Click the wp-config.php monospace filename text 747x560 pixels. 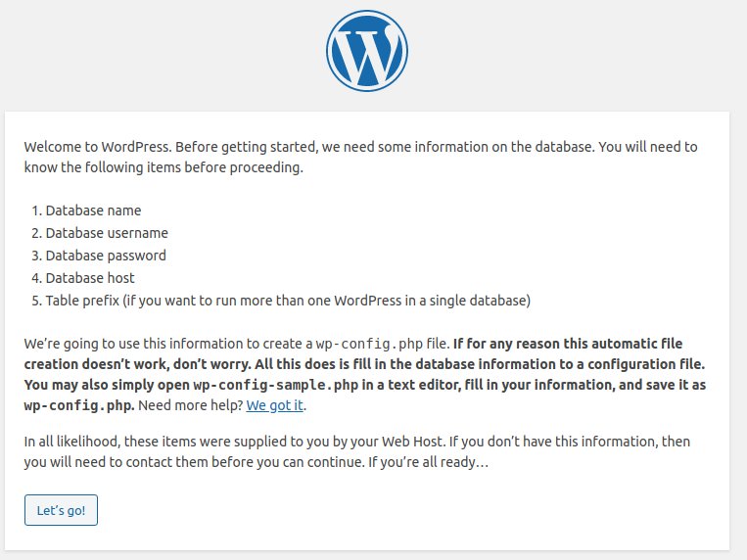[x=369, y=344]
